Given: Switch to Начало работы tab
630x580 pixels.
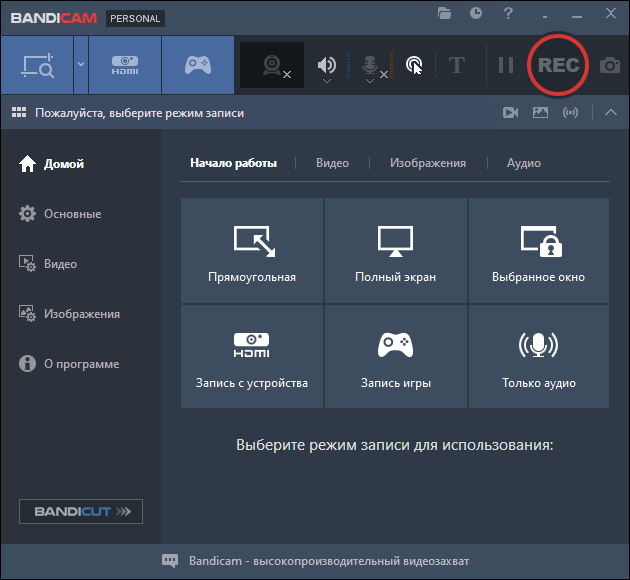Looking at the screenshot, I should tap(233, 163).
